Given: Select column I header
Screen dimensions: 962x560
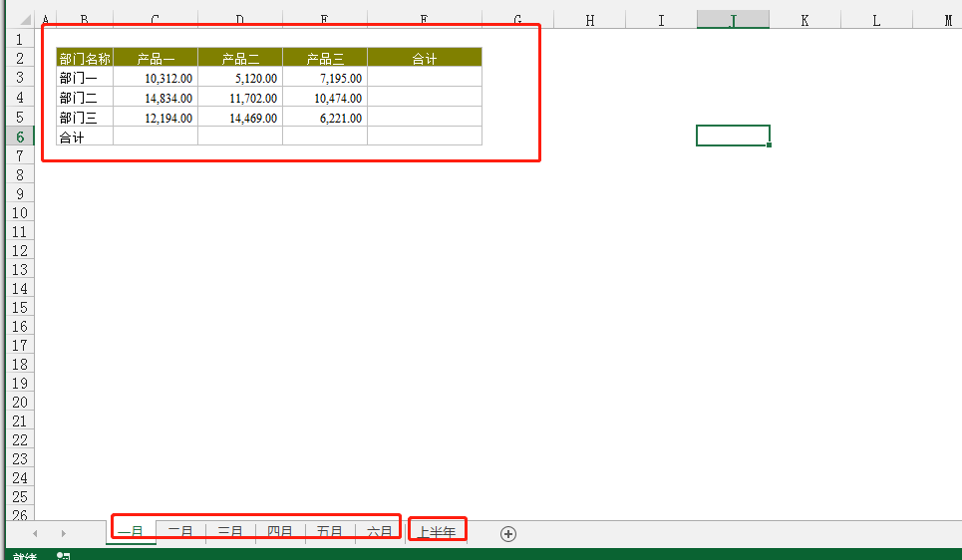Looking at the screenshot, I should [661, 20].
